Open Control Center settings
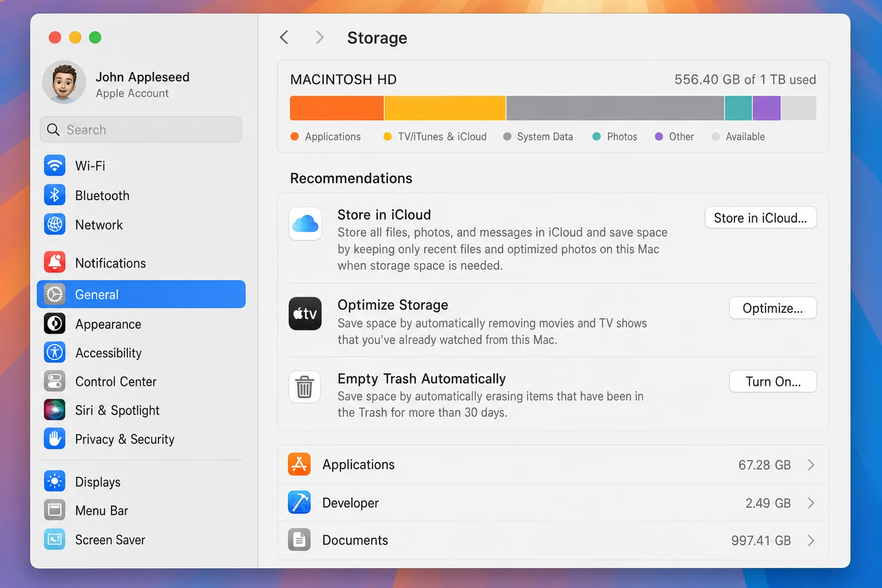Image resolution: width=882 pixels, height=588 pixels. [x=141, y=381]
